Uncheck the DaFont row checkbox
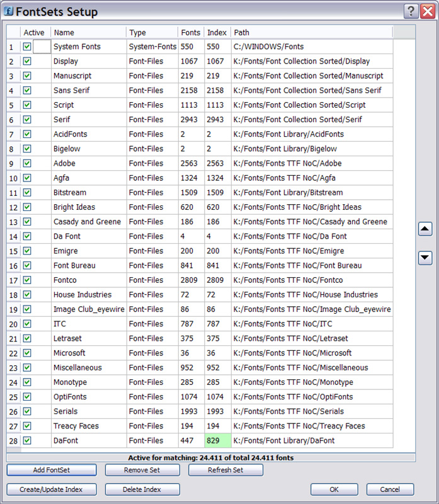439x504 pixels. pos(27,440)
